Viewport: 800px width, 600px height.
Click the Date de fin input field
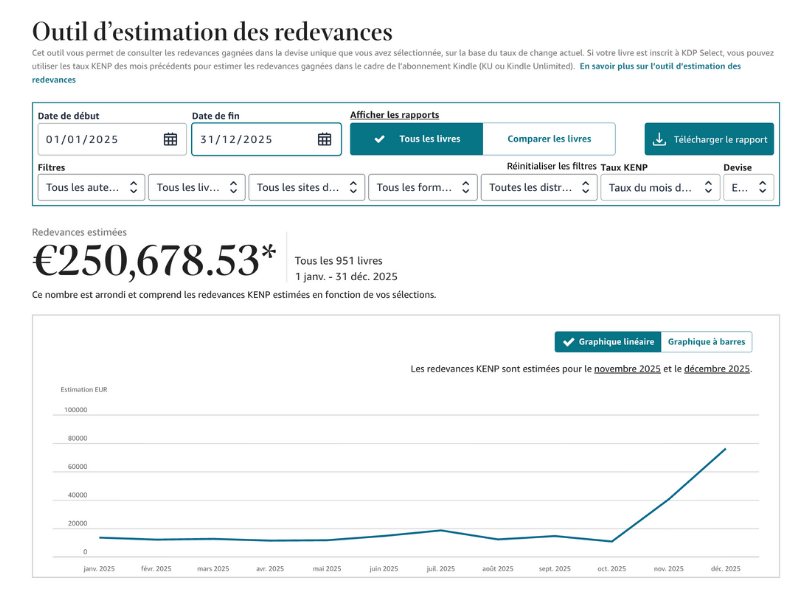click(252, 139)
